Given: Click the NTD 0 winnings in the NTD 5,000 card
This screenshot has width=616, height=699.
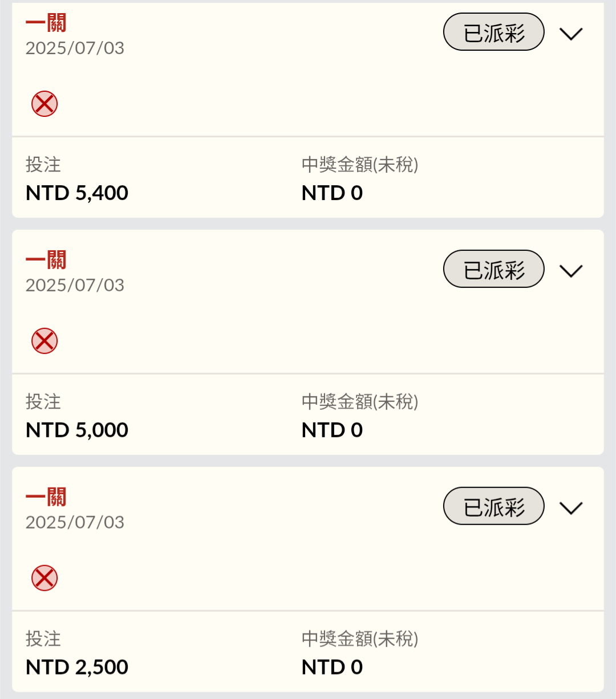Looking at the screenshot, I should (x=332, y=430).
